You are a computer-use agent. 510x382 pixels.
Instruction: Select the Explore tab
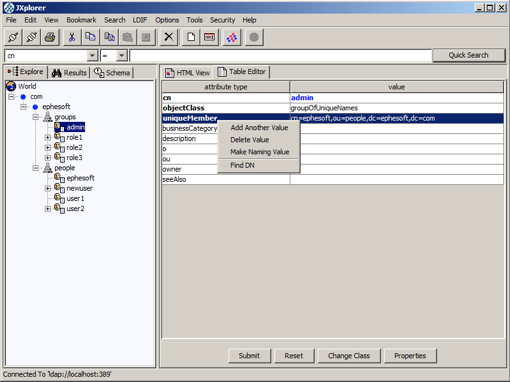(26, 72)
